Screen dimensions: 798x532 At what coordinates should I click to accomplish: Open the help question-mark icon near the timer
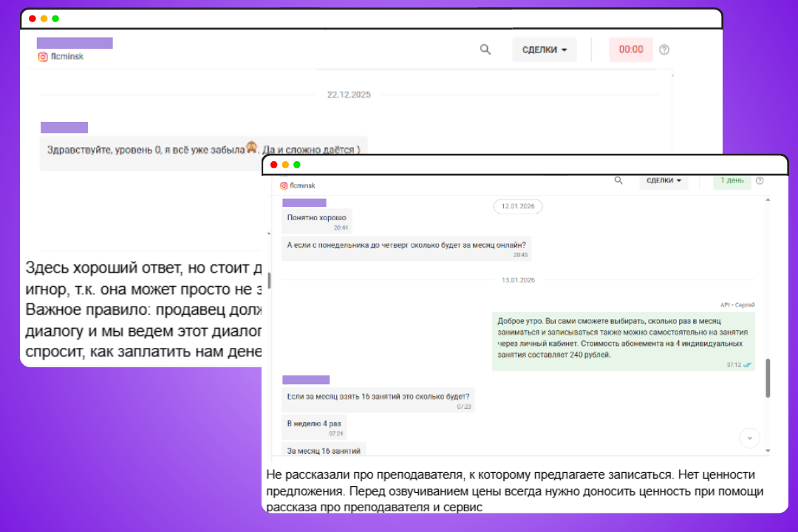(664, 50)
